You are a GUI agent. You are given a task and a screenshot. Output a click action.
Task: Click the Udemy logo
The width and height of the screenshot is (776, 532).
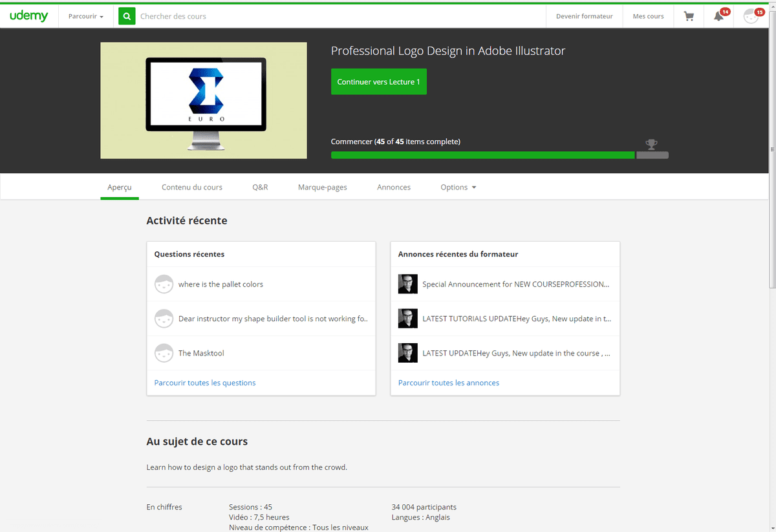(x=29, y=16)
